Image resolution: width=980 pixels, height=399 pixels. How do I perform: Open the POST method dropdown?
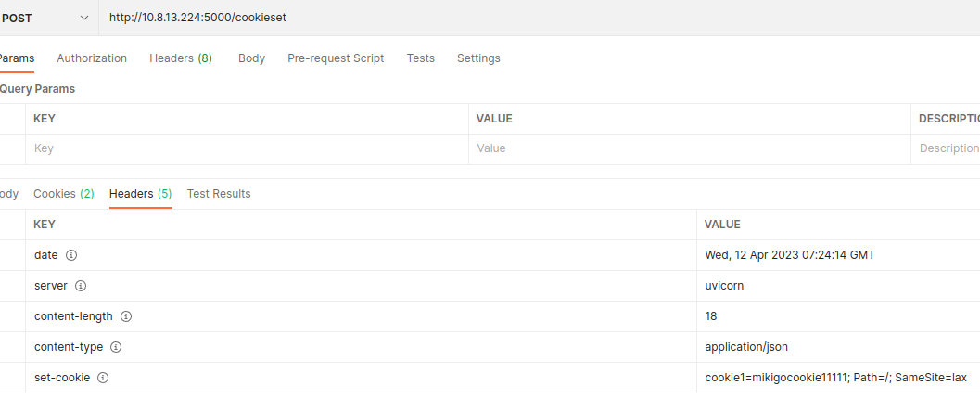[x=48, y=18]
